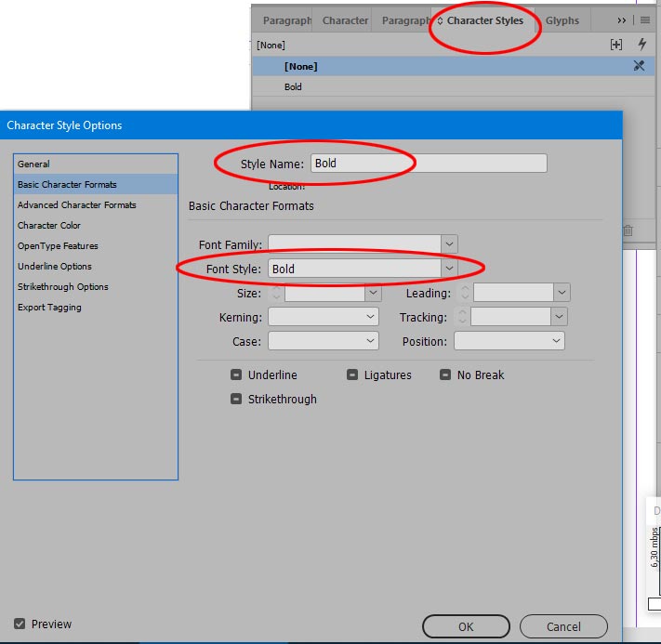The image size is (661, 644).
Task: Click the Cancel button
Action: click(x=563, y=626)
